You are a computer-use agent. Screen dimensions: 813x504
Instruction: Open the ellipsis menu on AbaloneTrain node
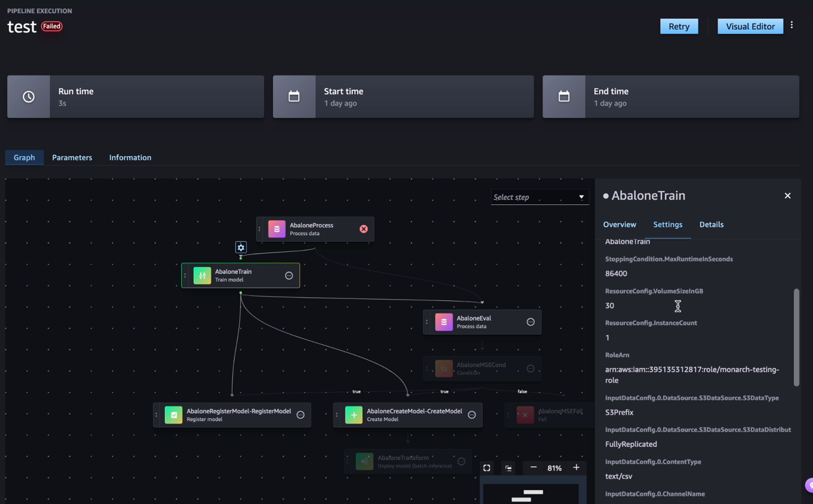point(289,275)
